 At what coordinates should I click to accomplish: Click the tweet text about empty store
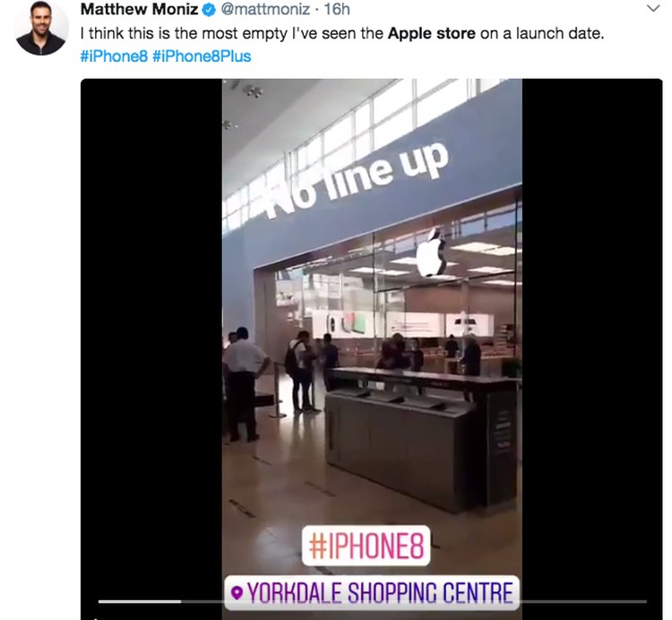tap(342, 33)
